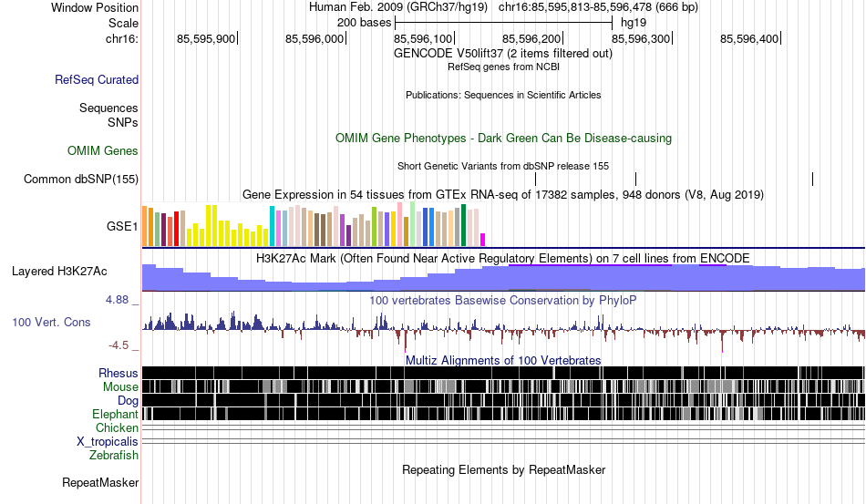Click the GTEx Gene Expression track title
This screenshot has width=866, height=504.
point(503,194)
